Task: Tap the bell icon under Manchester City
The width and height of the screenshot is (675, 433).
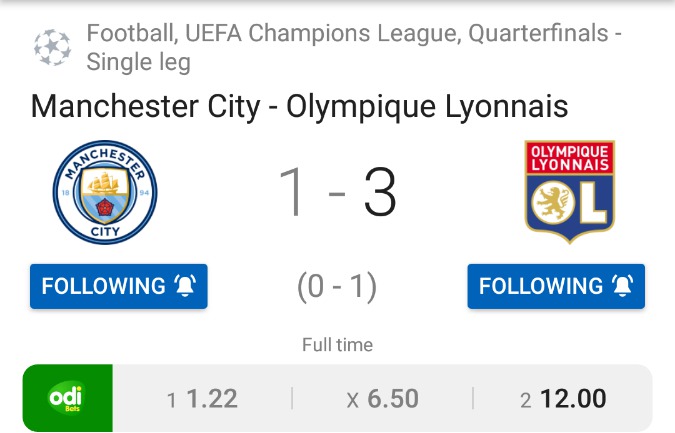Action: 185,286
